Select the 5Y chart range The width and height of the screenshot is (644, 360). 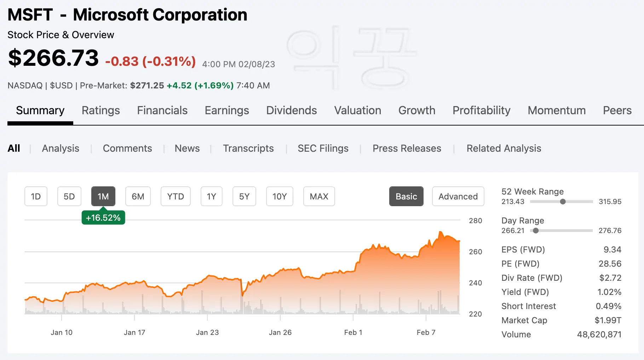tap(244, 196)
